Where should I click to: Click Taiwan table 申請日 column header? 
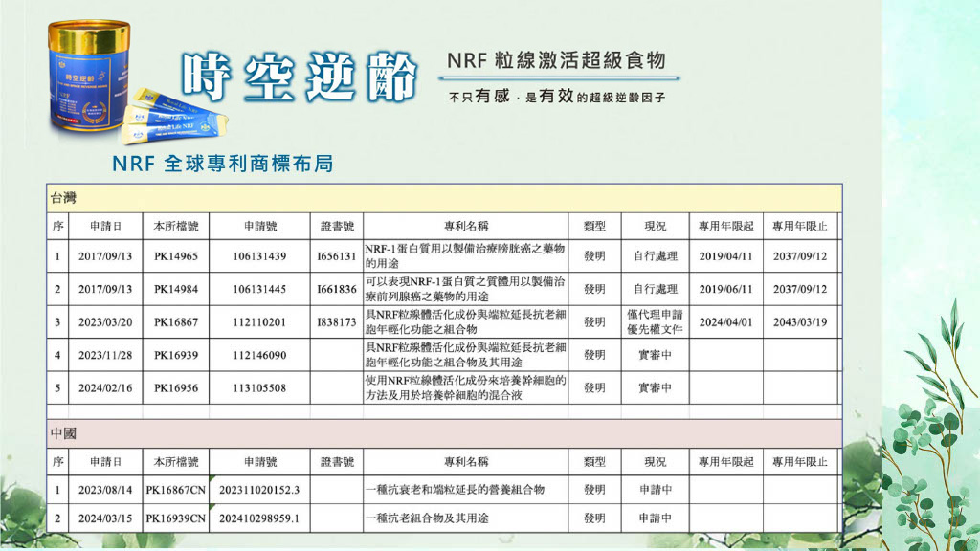point(105,226)
